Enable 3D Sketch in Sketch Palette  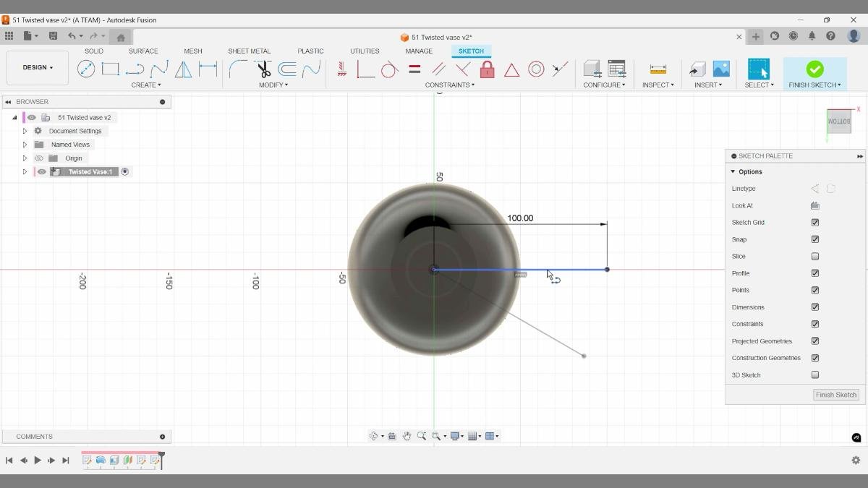[815, 374]
